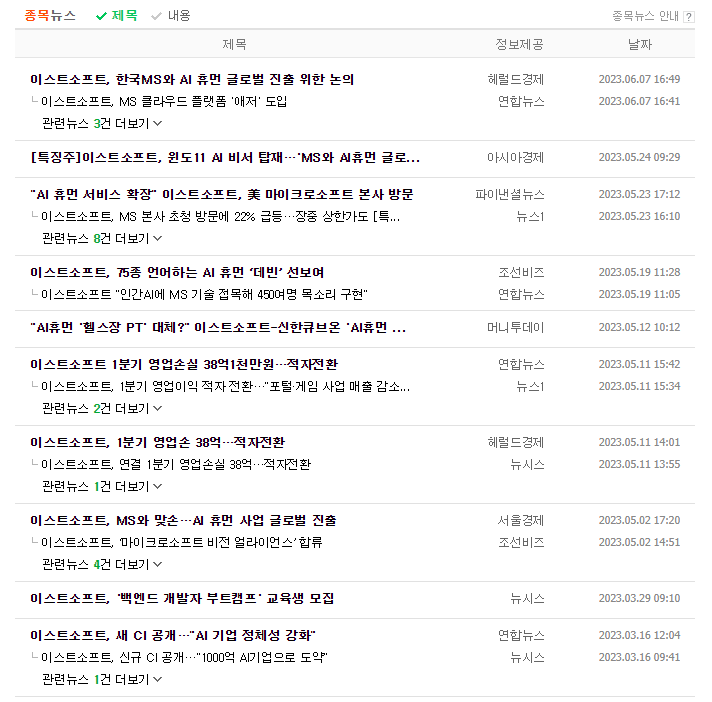The height and width of the screenshot is (702, 712).
Task: Open article on 한국MS와 AI 휴먼 글로벌 진출 논의
Action: (192, 79)
